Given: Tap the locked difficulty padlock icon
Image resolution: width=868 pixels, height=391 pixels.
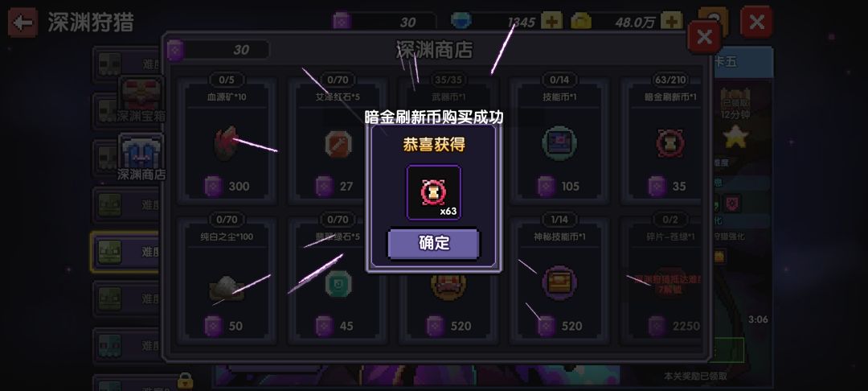Looking at the screenshot, I should pyautogui.click(x=185, y=381).
